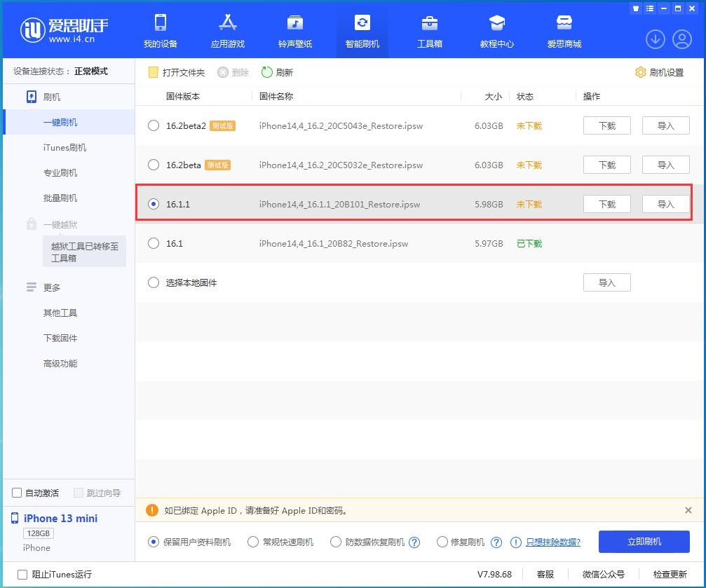Select the 16.1 firmware radio button
The height and width of the screenshot is (588, 706).
(154, 243)
